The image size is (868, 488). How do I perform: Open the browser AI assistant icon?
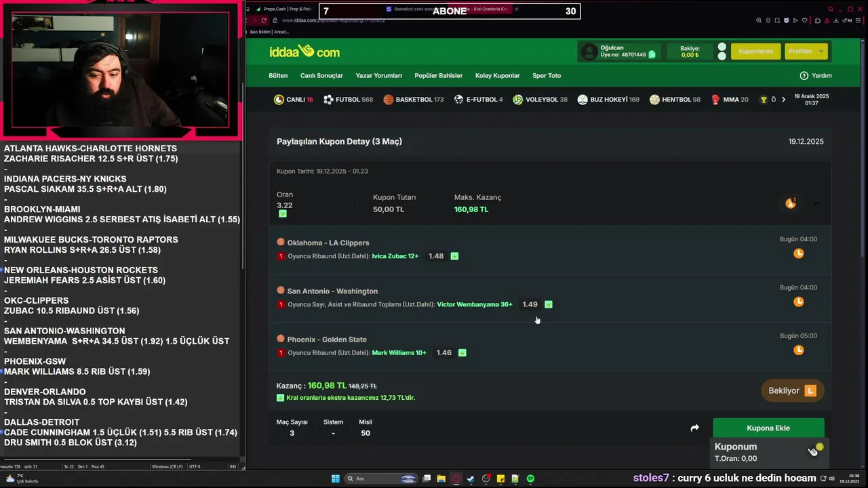click(848, 20)
